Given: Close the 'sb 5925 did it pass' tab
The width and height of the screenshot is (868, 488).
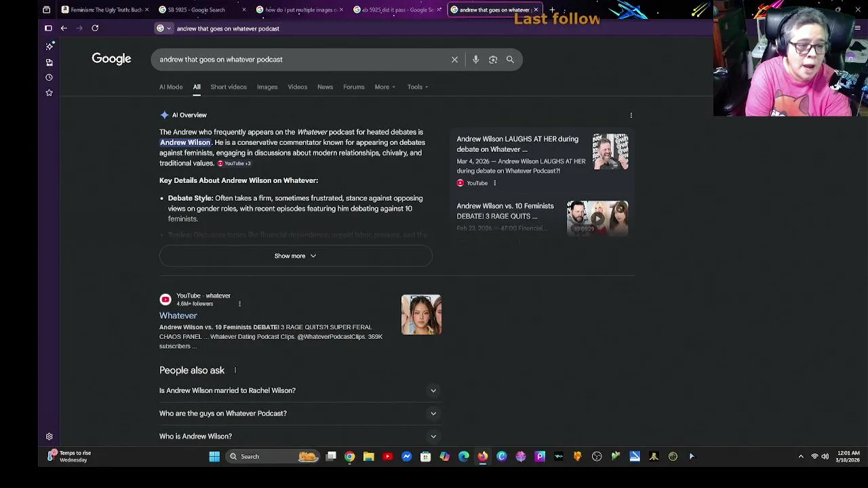Looking at the screenshot, I should point(439,9).
